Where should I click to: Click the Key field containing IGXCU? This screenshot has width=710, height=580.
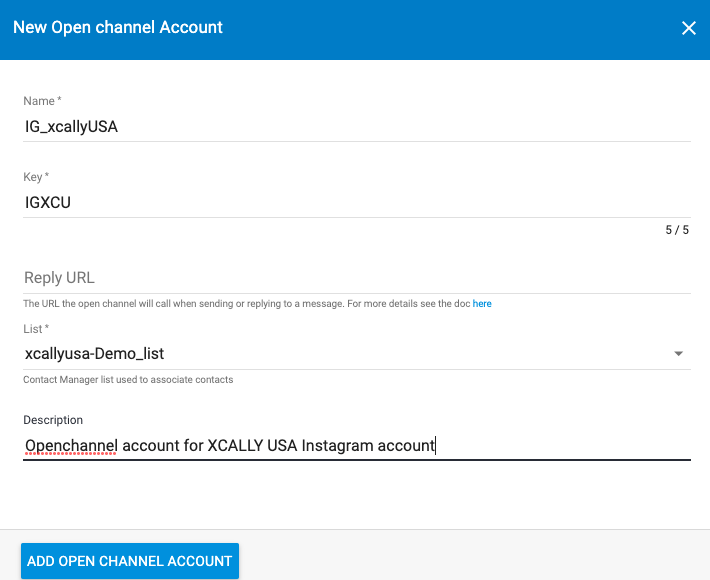click(357, 202)
